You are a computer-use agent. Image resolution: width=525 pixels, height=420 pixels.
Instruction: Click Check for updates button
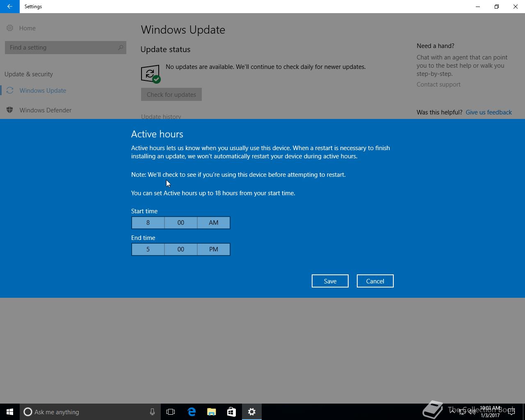pos(171,94)
